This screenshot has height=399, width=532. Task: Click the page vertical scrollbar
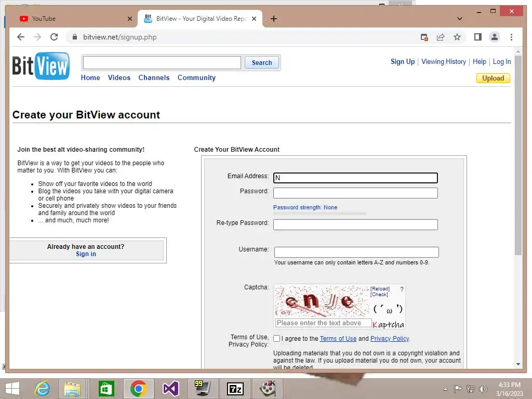pyautogui.click(x=518, y=156)
